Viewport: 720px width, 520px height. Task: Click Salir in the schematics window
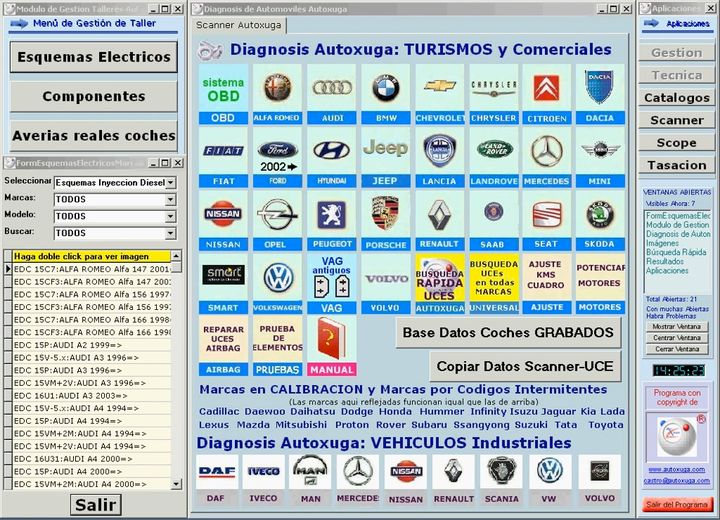[x=96, y=505]
